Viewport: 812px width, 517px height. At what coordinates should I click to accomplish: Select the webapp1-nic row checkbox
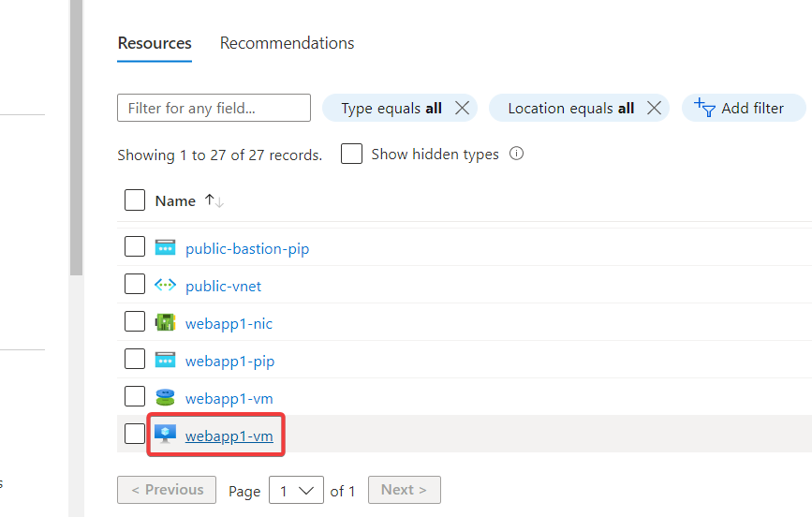click(135, 323)
